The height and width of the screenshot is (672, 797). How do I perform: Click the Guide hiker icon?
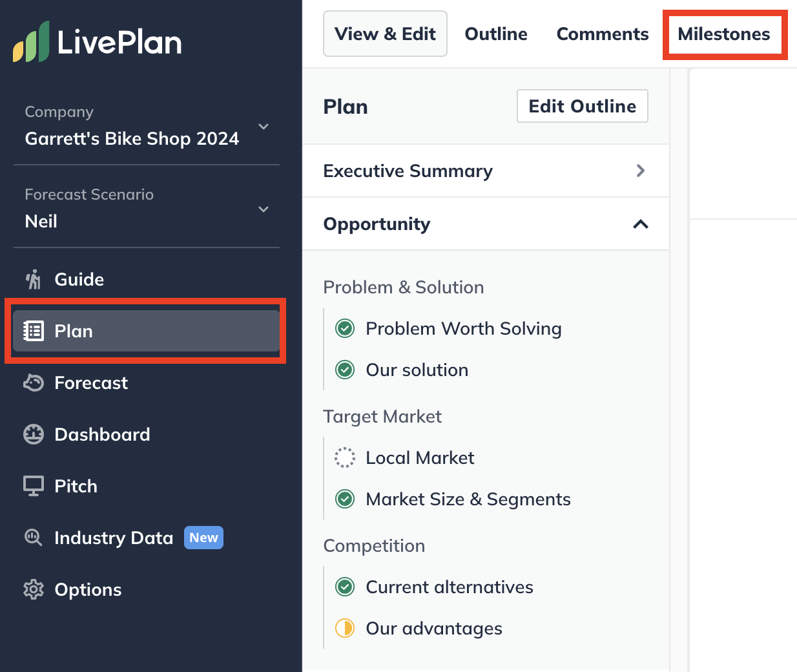coord(33,279)
